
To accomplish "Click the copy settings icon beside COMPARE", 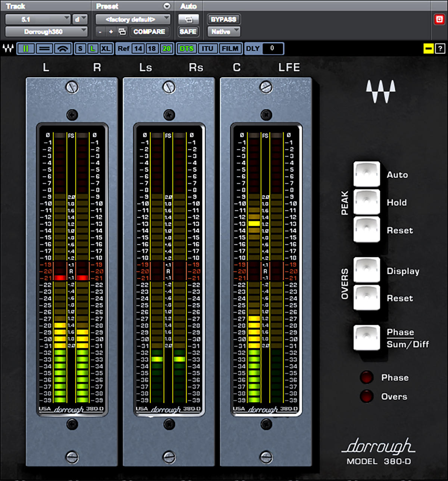I will [122, 32].
